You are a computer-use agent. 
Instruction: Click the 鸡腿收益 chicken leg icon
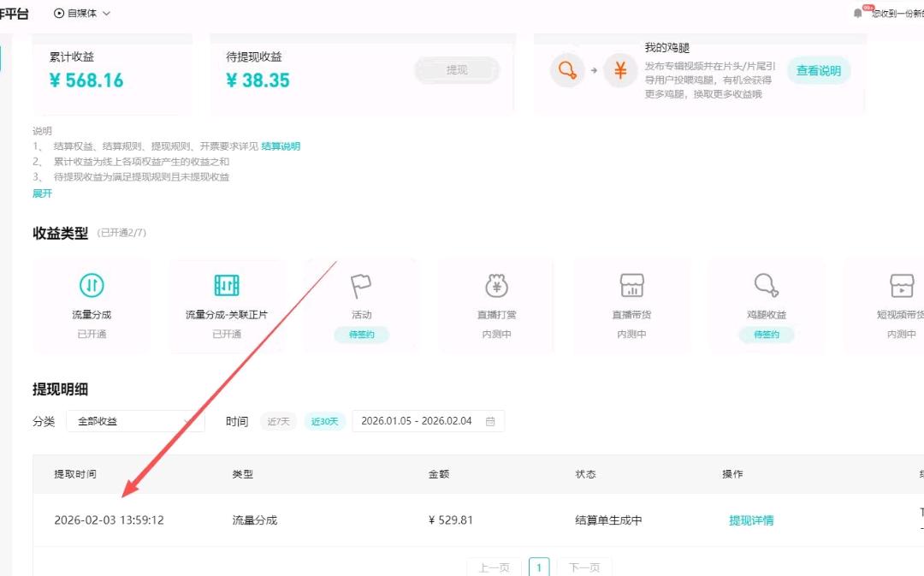pyautogui.click(x=767, y=285)
